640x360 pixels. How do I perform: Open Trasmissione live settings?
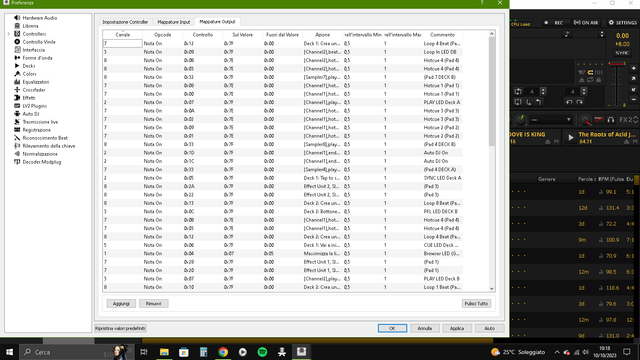tap(36, 122)
